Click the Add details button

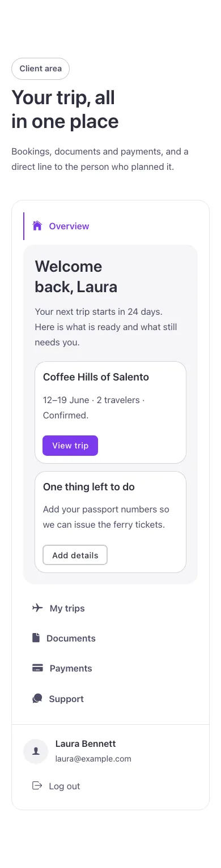coord(75,555)
